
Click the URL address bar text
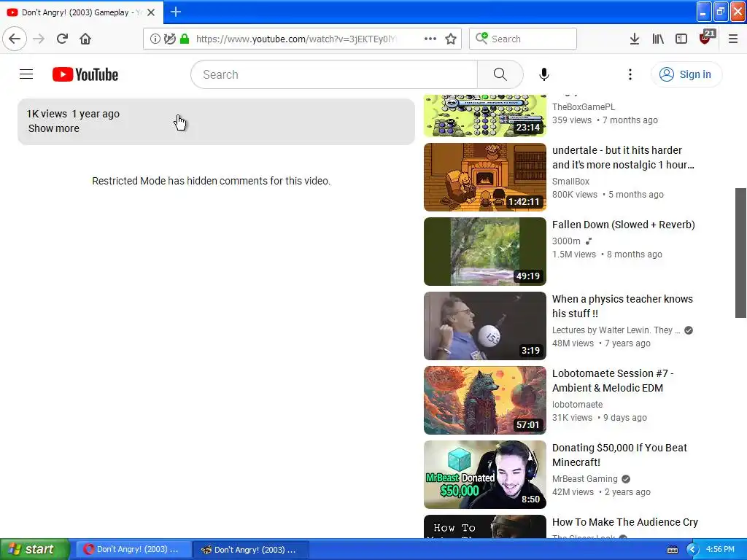[x=296, y=39]
